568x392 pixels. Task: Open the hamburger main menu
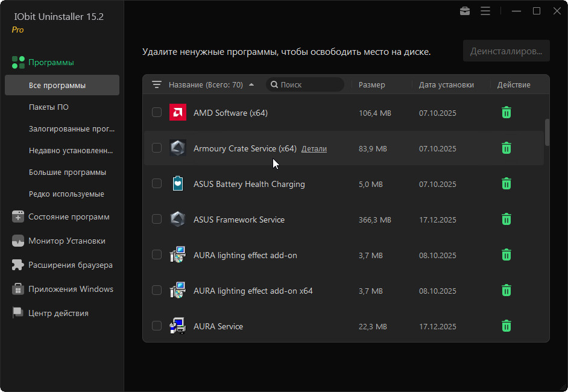(485, 11)
